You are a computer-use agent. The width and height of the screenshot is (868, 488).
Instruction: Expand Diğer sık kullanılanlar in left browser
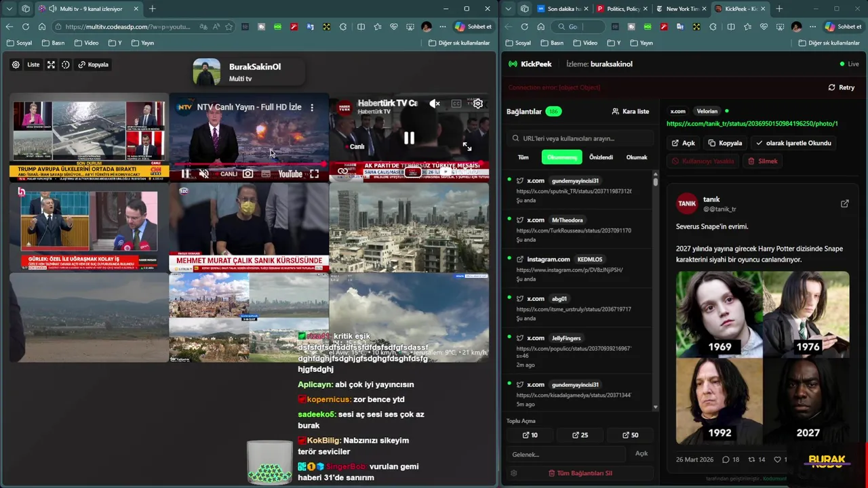click(x=459, y=43)
